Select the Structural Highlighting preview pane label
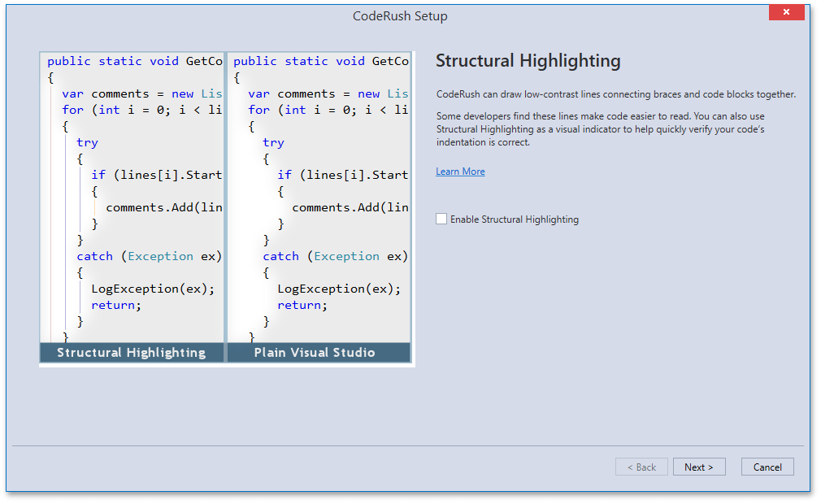 (131, 352)
